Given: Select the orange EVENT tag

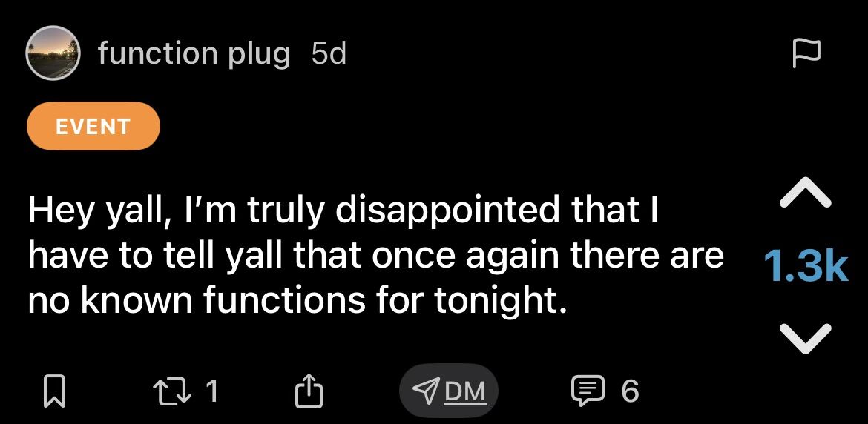Looking at the screenshot, I should (x=93, y=126).
